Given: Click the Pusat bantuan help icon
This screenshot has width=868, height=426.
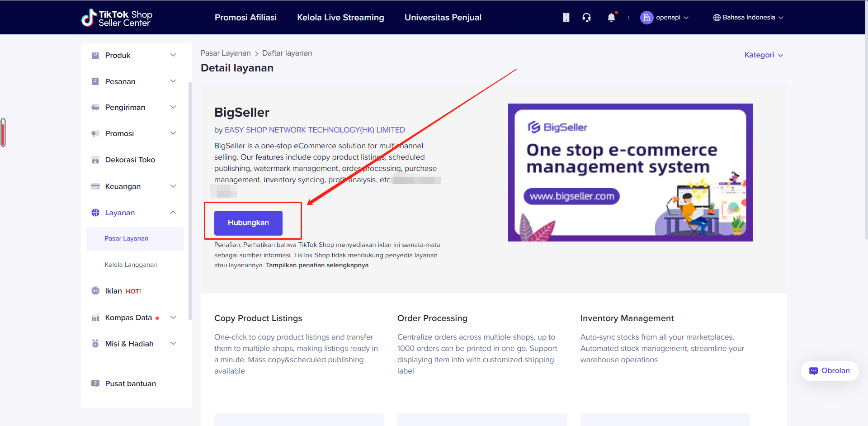Looking at the screenshot, I should click(95, 383).
